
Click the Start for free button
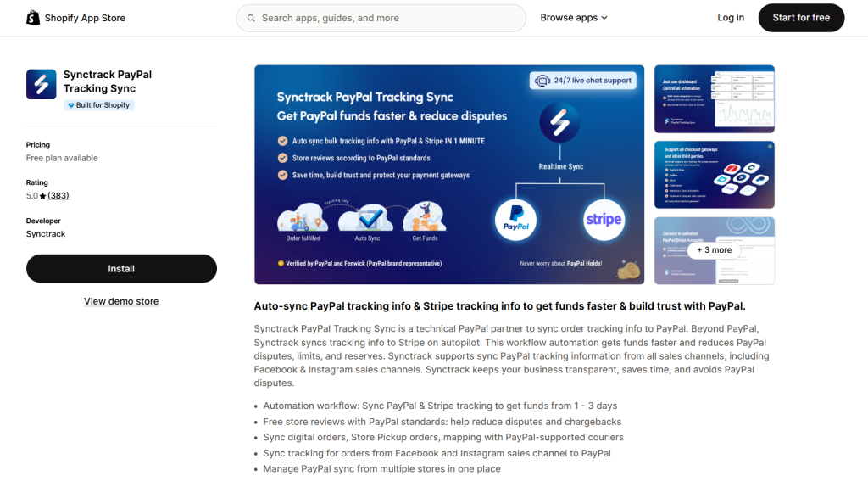(801, 18)
